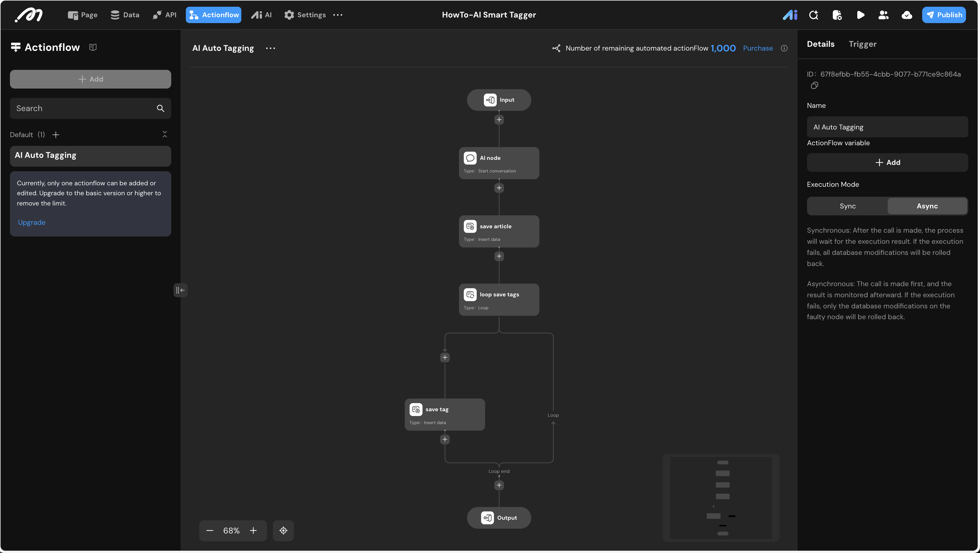Click the recenter canvas target icon
The height and width of the screenshot is (553, 980).
point(283,530)
